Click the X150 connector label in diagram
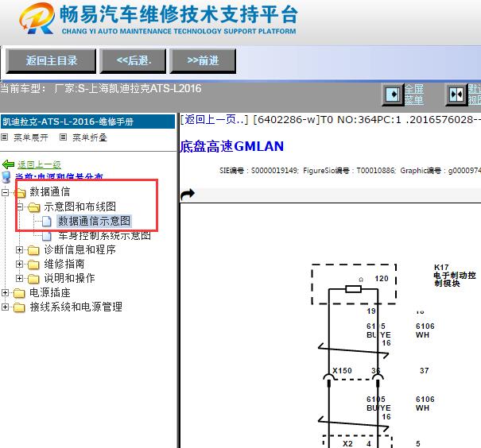Viewport: 481px width, 448px height. click(342, 370)
